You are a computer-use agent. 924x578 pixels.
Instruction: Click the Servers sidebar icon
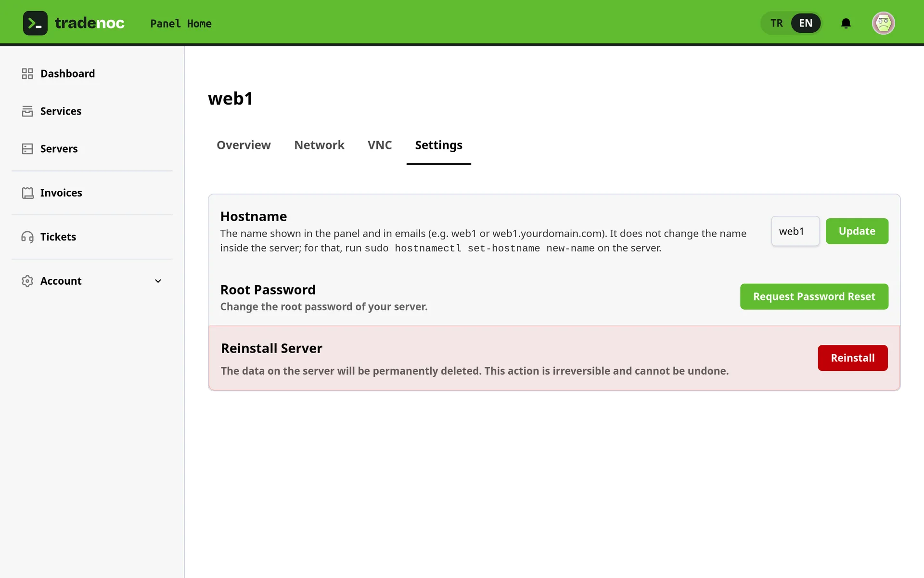27,149
